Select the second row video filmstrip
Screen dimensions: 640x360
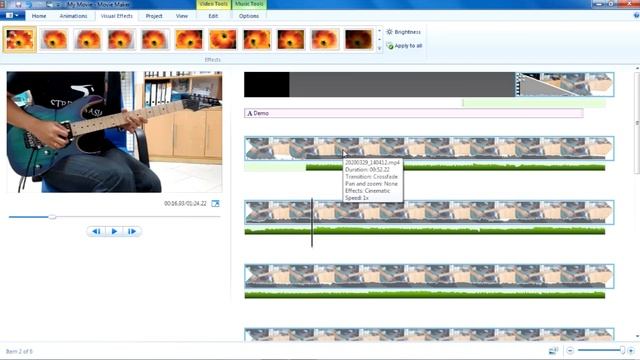(429, 148)
